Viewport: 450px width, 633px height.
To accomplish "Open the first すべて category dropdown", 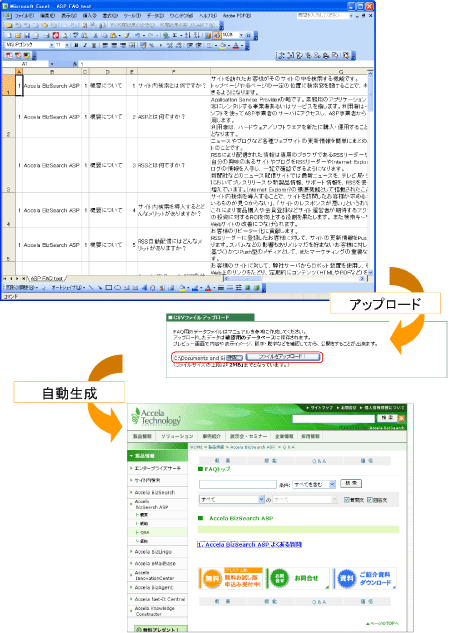I will [x=232, y=499].
